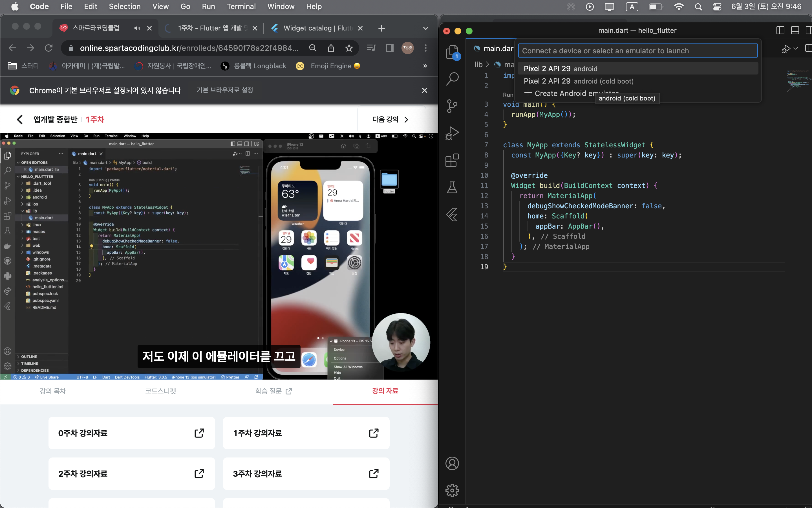The width and height of the screenshot is (812, 508).
Task: Click Chrome forward navigation arrow
Action: (x=30, y=48)
